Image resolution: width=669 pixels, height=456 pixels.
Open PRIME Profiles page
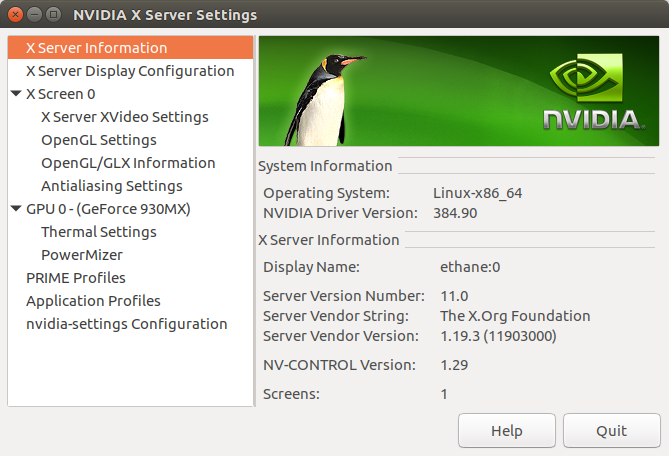tap(76, 278)
